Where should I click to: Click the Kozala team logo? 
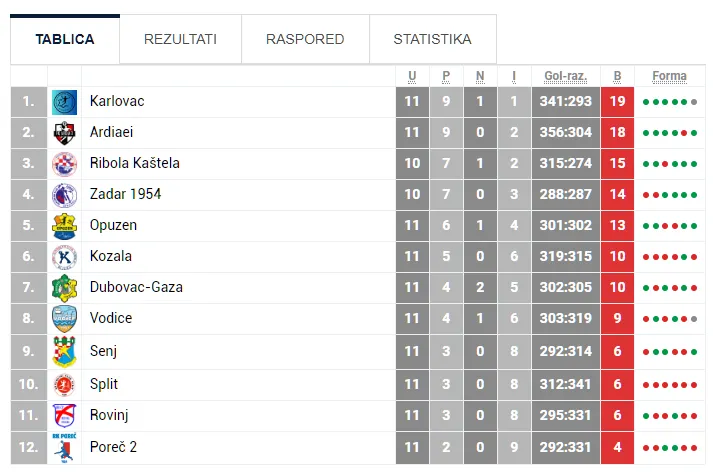click(x=64, y=256)
